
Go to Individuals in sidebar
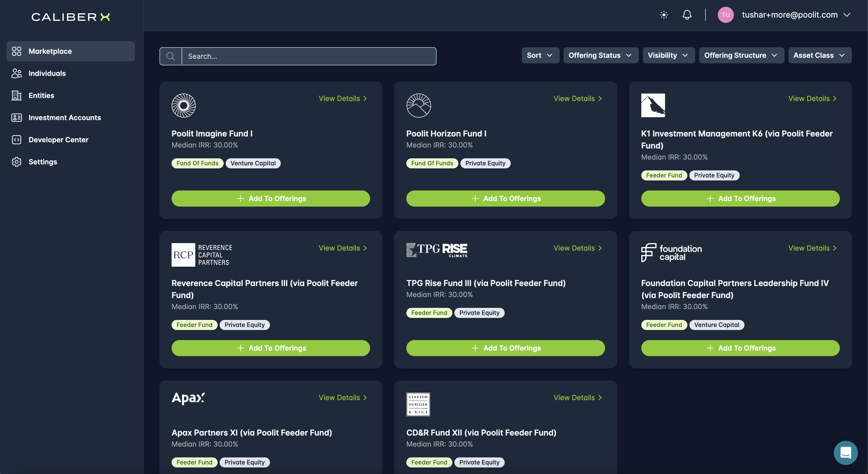[47, 73]
